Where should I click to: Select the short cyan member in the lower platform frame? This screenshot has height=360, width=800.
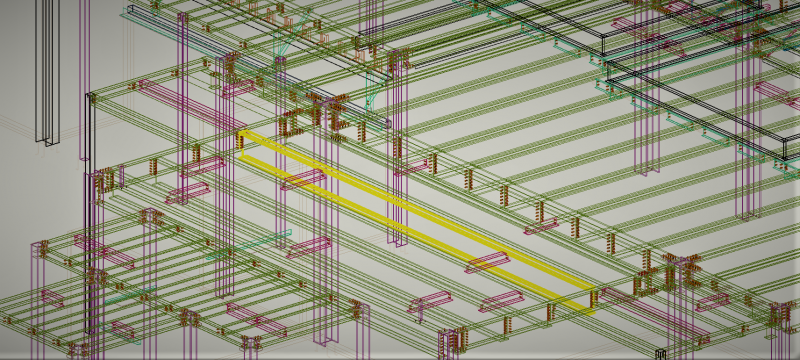pyautogui.click(x=130, y=296)
